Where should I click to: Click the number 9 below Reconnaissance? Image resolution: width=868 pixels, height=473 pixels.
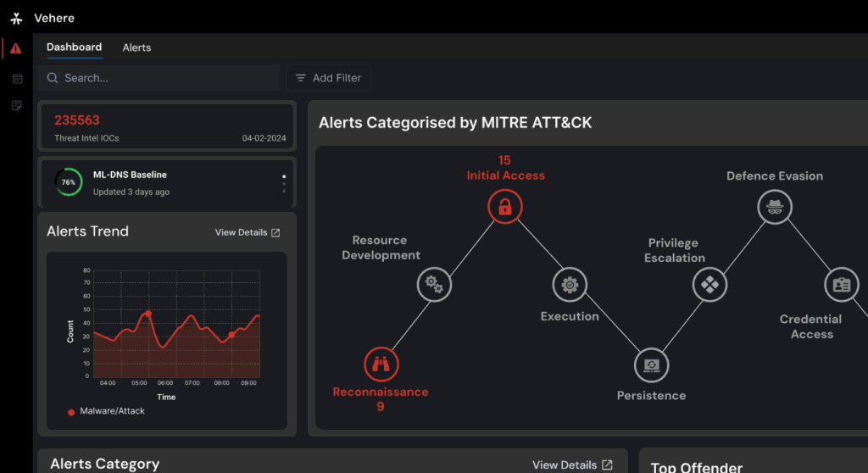click(x=381, y=407)
